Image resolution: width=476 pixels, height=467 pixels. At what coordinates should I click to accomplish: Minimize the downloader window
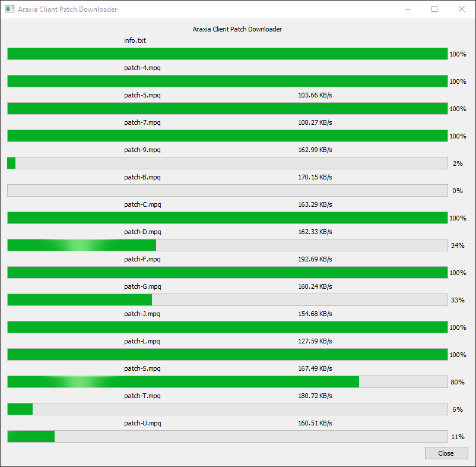(408, 9)
